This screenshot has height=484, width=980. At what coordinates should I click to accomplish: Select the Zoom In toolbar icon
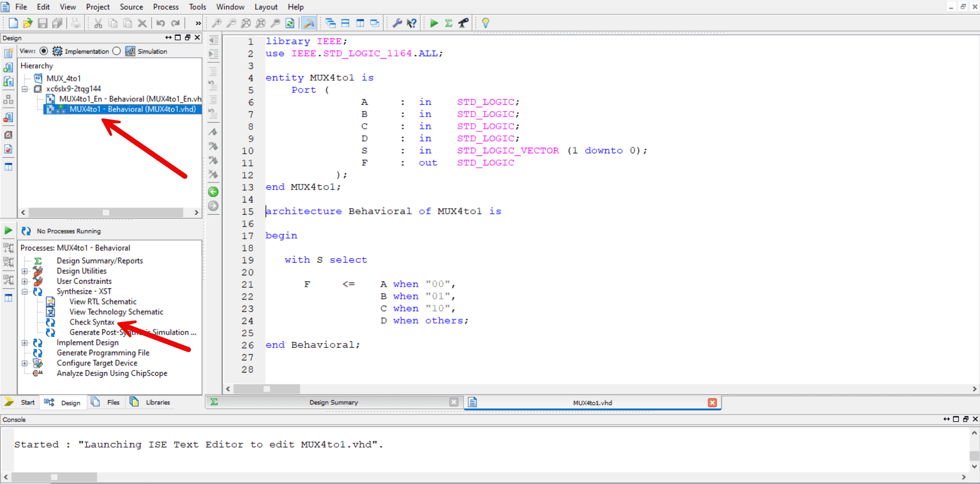coord(217,23)
